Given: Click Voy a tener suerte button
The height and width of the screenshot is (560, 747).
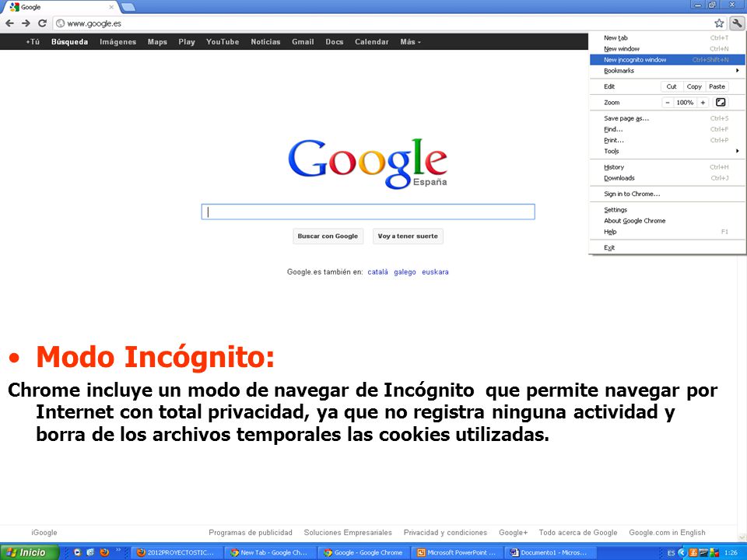Looking at the screenshot, I should [x=408, y=236].
